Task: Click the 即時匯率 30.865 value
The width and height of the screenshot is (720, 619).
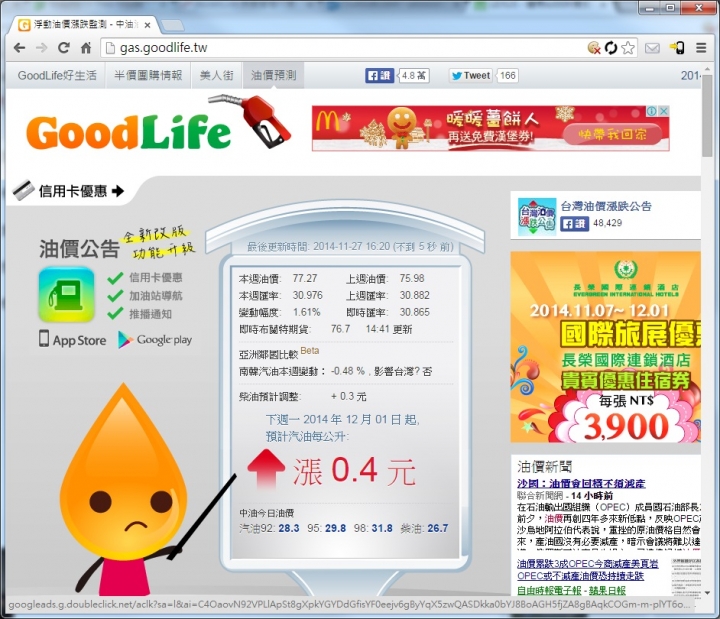Action: pos(414,312)
